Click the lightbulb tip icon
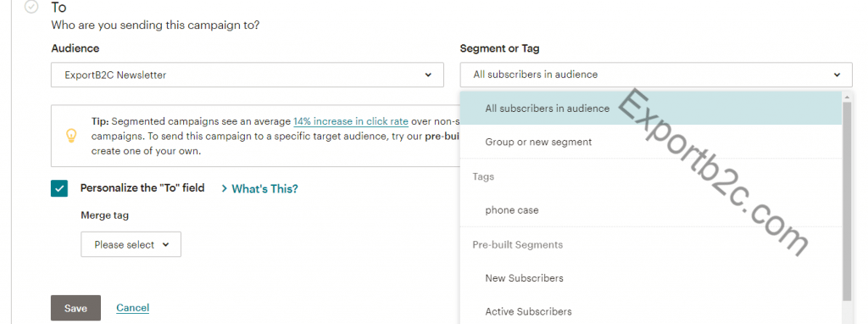868x324 pixels. (x=71, y=136)
